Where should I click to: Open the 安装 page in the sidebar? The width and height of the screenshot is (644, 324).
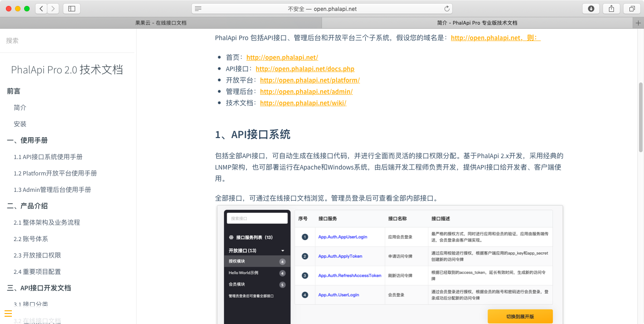point(20,124)
